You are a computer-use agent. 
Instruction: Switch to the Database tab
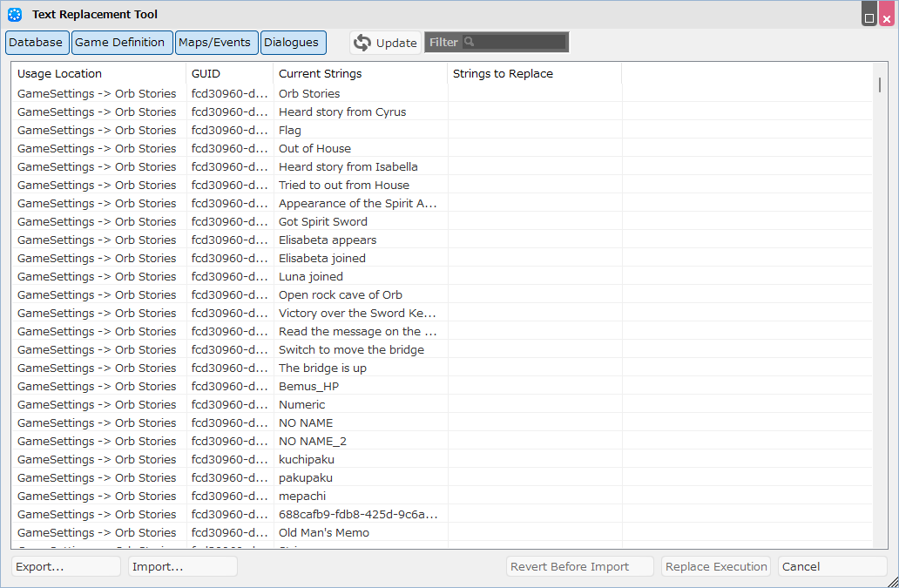coord(37,42)
